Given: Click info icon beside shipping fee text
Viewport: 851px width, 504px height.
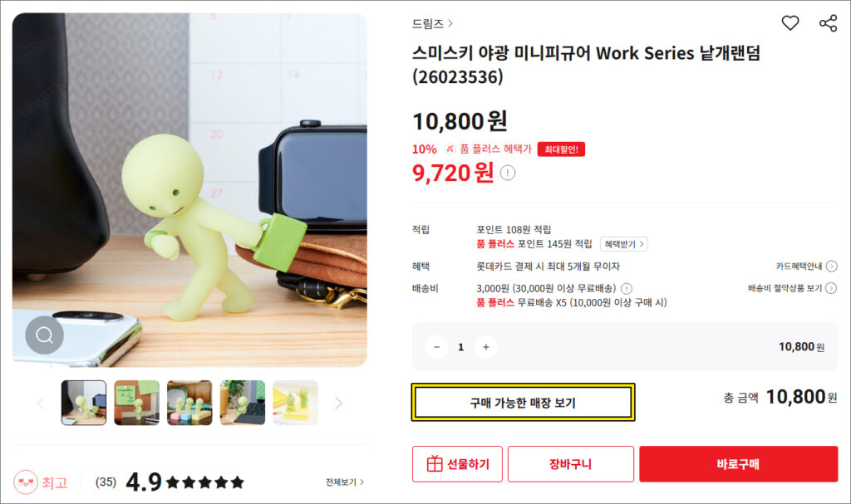Looking at the screenshot, I should click(x=627, y=289).
